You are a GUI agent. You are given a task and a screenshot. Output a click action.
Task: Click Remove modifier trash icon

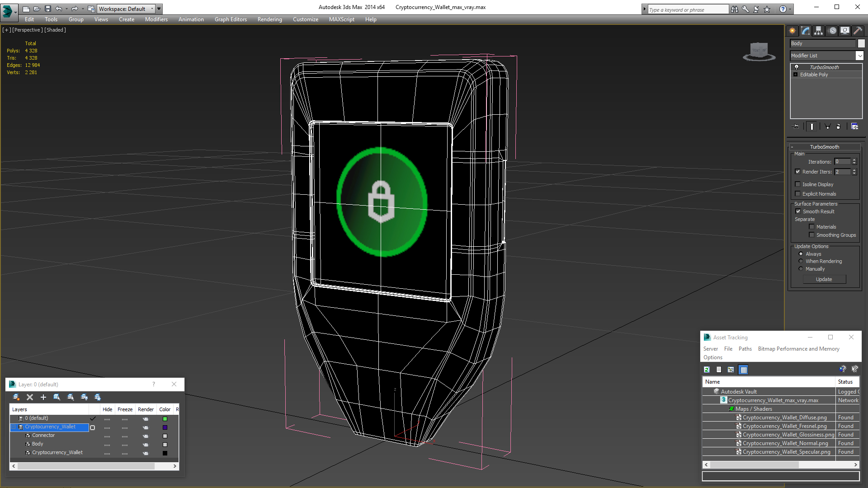point(838,127)
